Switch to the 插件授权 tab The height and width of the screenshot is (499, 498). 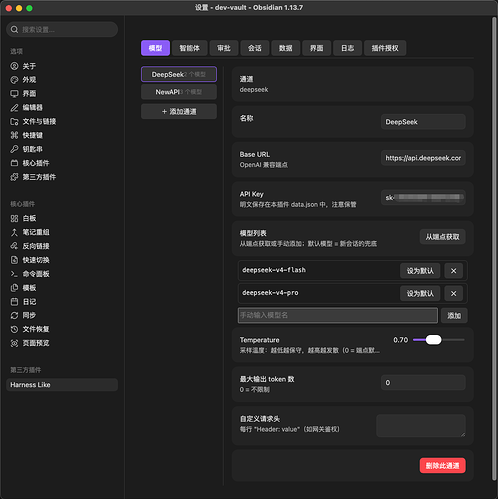point(385,48)
